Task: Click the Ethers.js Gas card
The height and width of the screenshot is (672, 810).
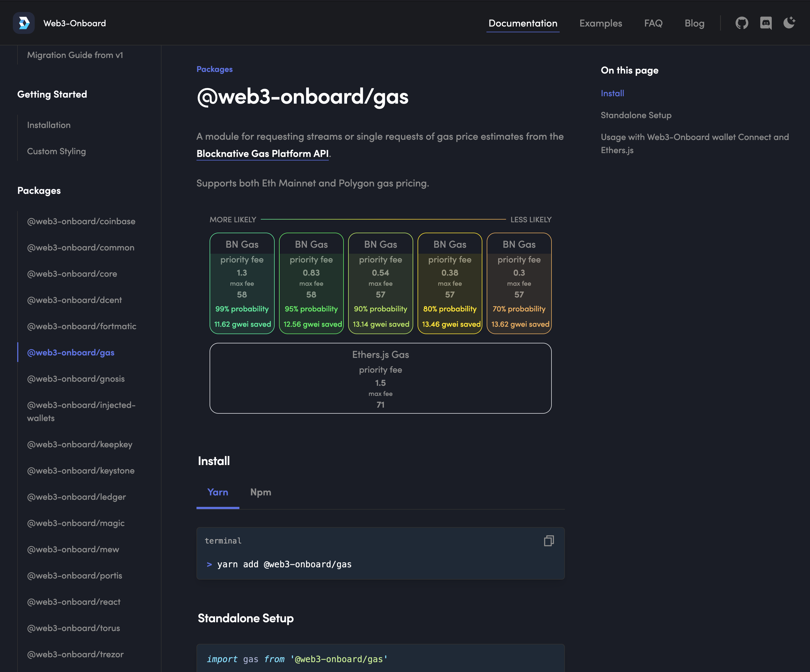Action: [380, 378]
